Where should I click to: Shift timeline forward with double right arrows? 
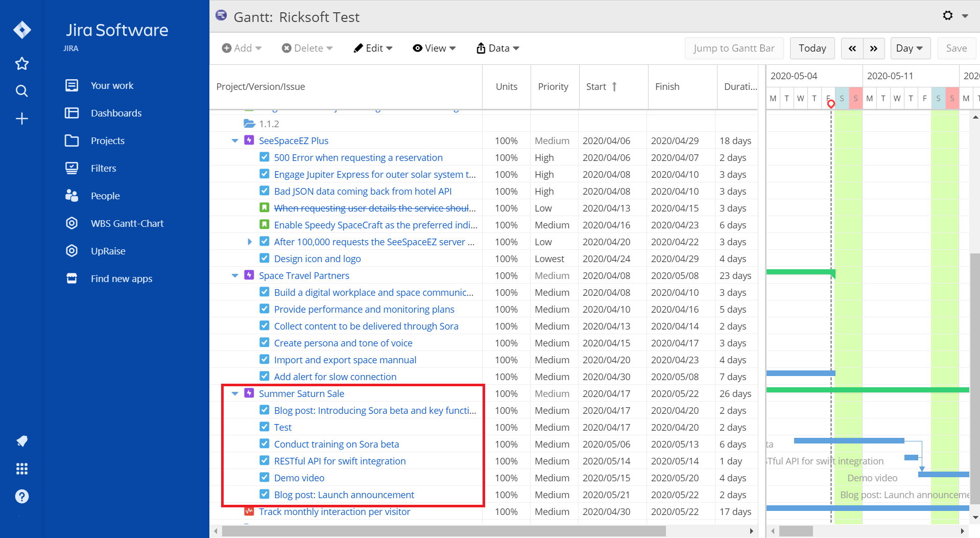coord(874,48)
